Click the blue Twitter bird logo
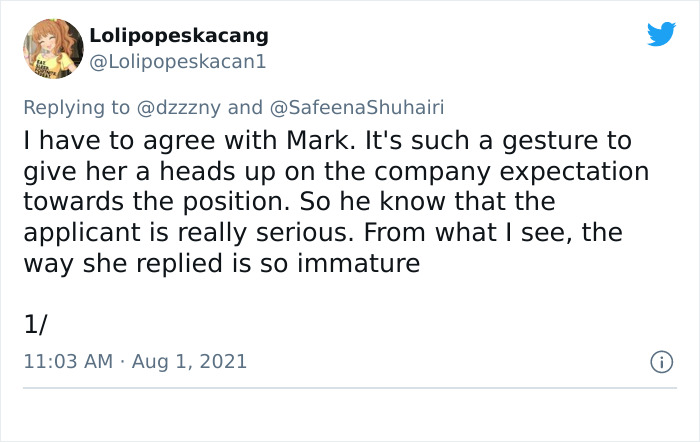Screen dimensions: 700x442 coord(661,33)
